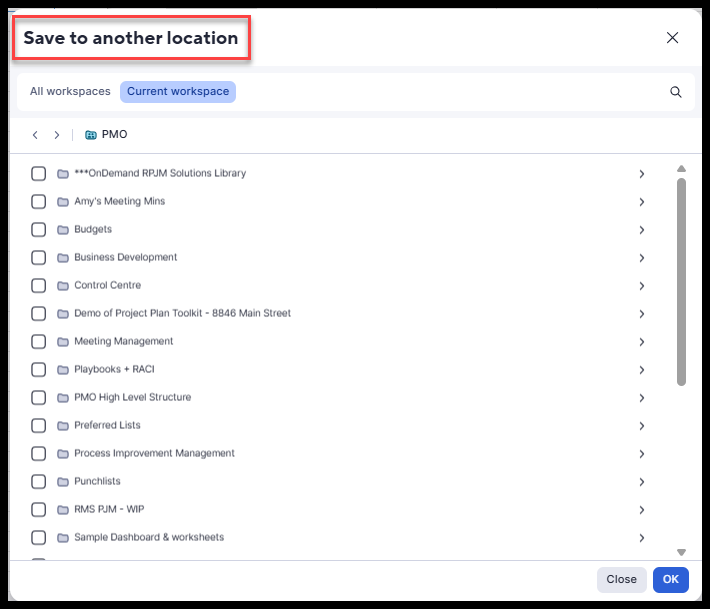
Task: Select the Preferred Lists folder name
Action: 107,425
